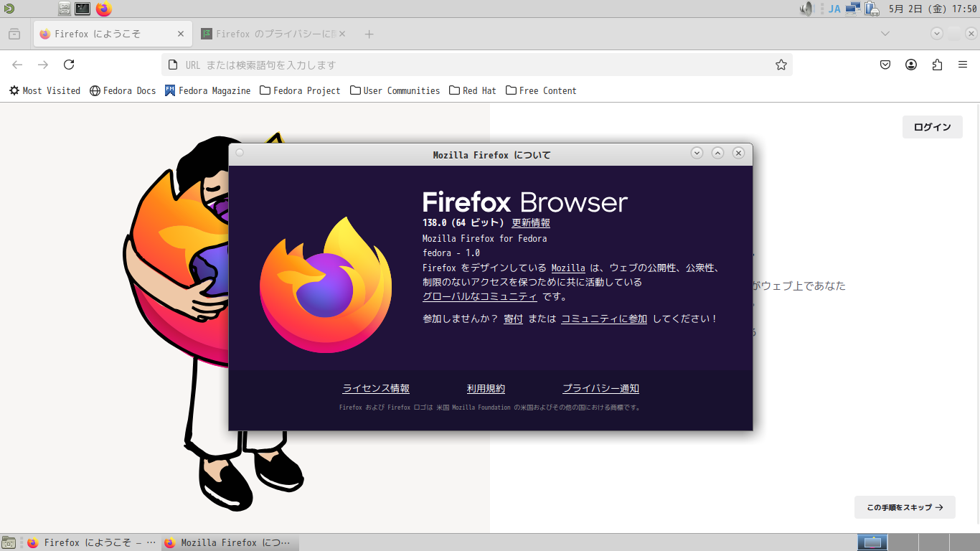Switch to the 'Firefox にようこそ' tab

(x=112, y=34)
